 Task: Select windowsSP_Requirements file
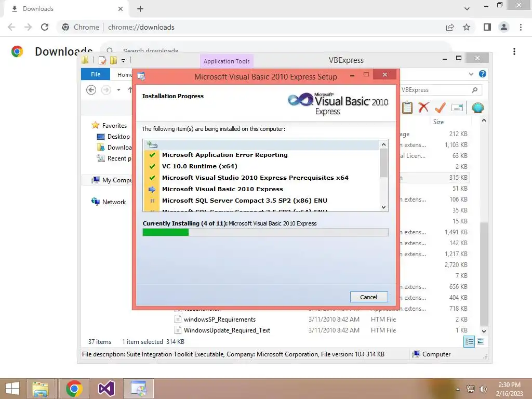point(220,320)
